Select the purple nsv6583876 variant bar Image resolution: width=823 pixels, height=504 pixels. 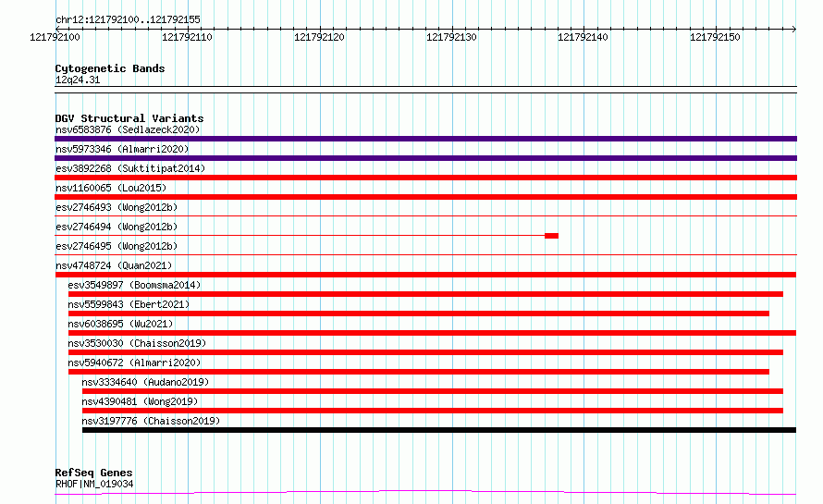[425, 139]
